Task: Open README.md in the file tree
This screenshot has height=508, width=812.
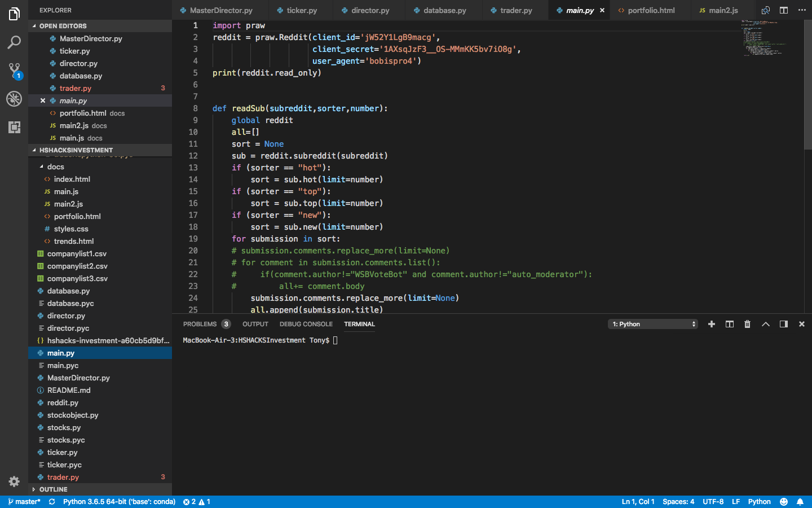Action: click(100, 390)
